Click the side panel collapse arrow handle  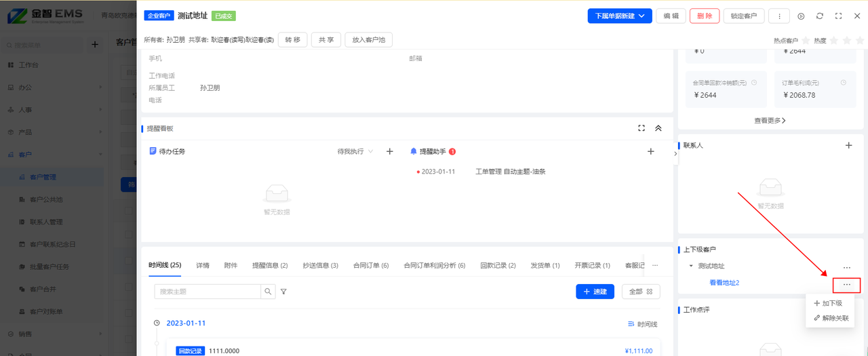pyautogui.click(x=675, y=154)
